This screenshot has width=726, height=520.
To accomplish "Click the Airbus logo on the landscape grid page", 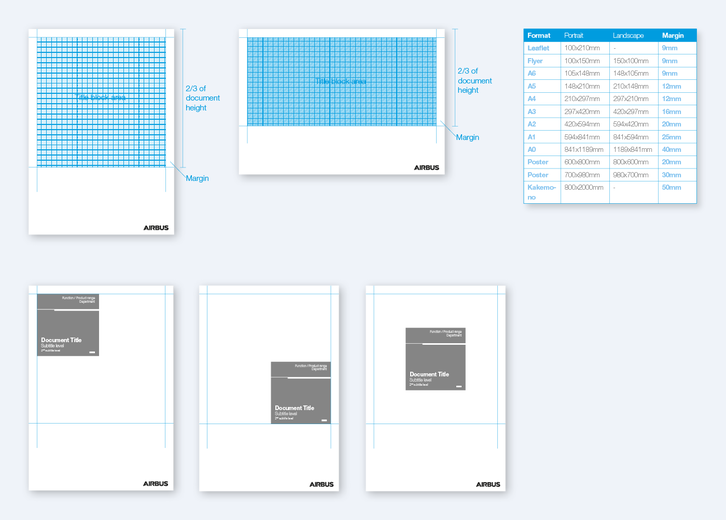I will coord(426,168).
